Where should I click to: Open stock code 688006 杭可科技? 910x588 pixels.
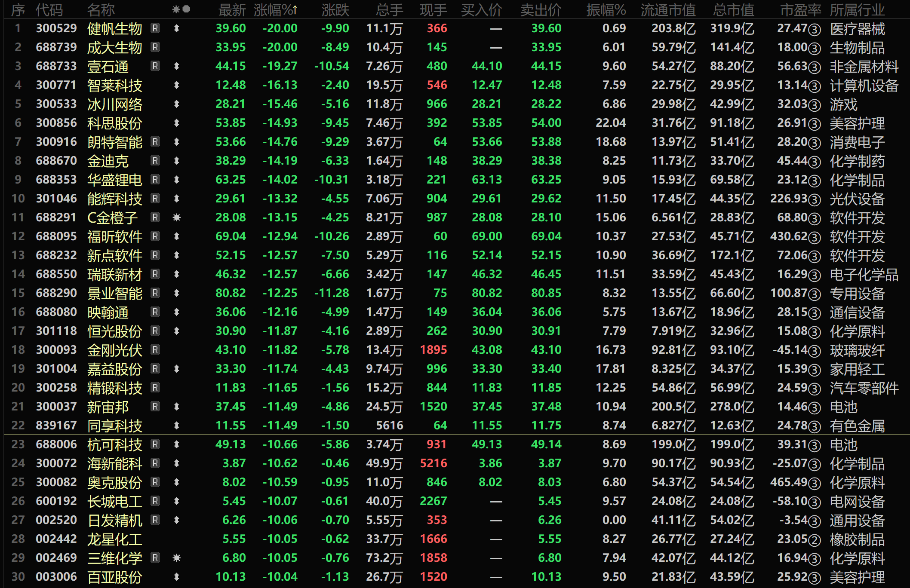click(x=56, y=444)
